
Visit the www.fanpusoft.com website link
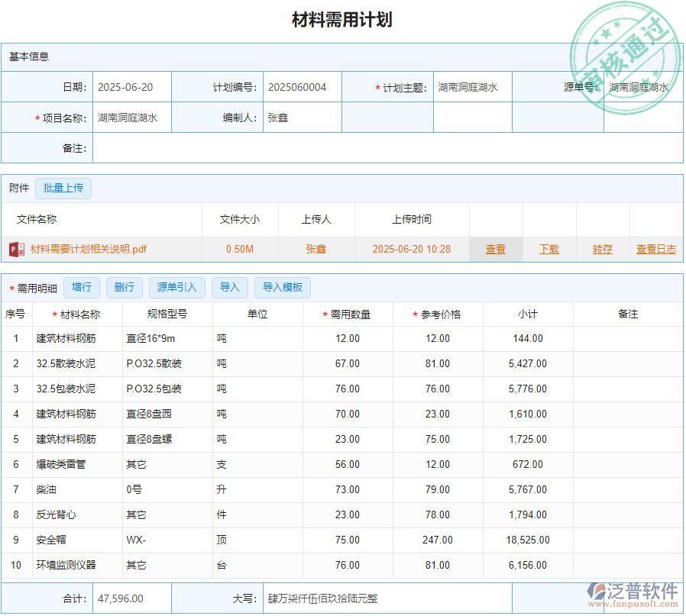coord(634,602)
